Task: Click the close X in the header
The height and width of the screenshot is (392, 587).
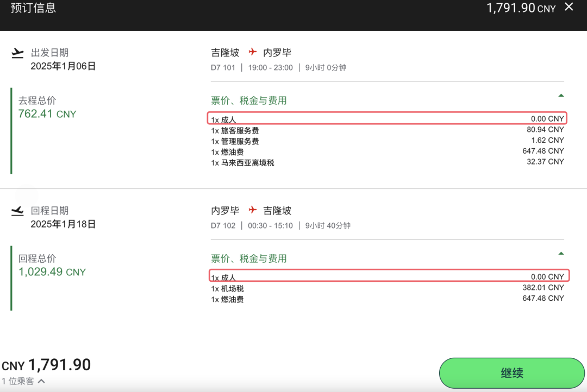Action: click(x=570, y=9)
